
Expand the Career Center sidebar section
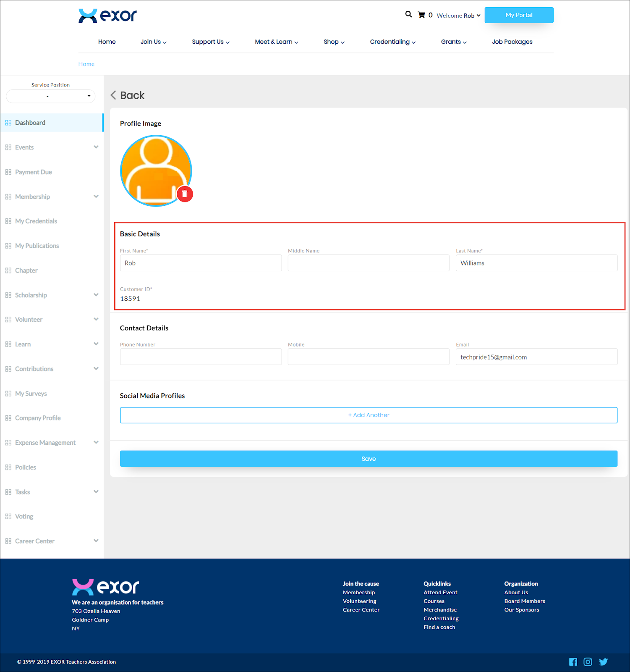[96, 541]
